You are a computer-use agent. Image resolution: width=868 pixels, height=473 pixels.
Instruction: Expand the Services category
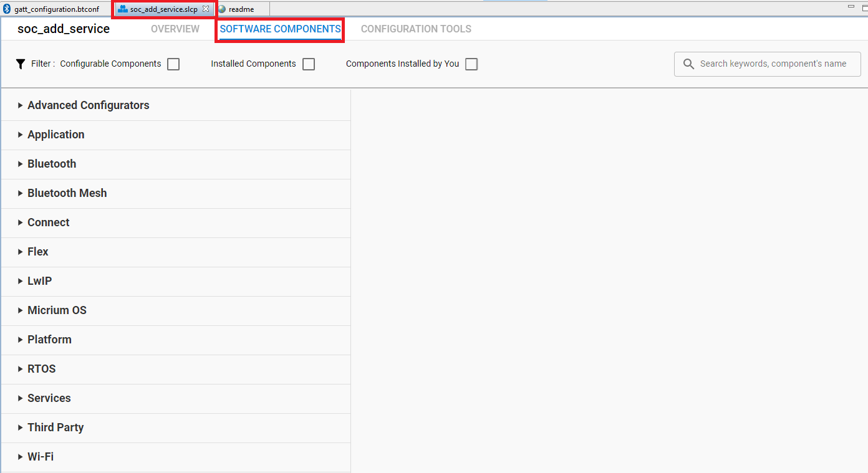(21, 398)
